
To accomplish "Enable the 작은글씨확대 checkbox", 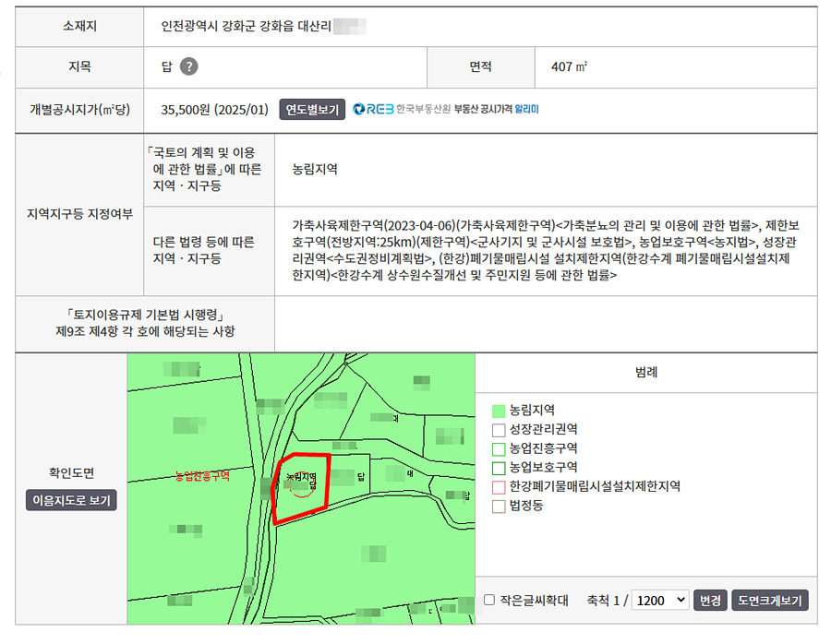I will pos(489,600).
